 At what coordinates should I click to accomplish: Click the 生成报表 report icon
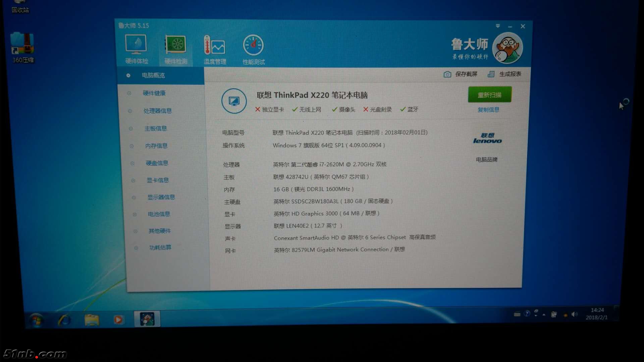491,74
